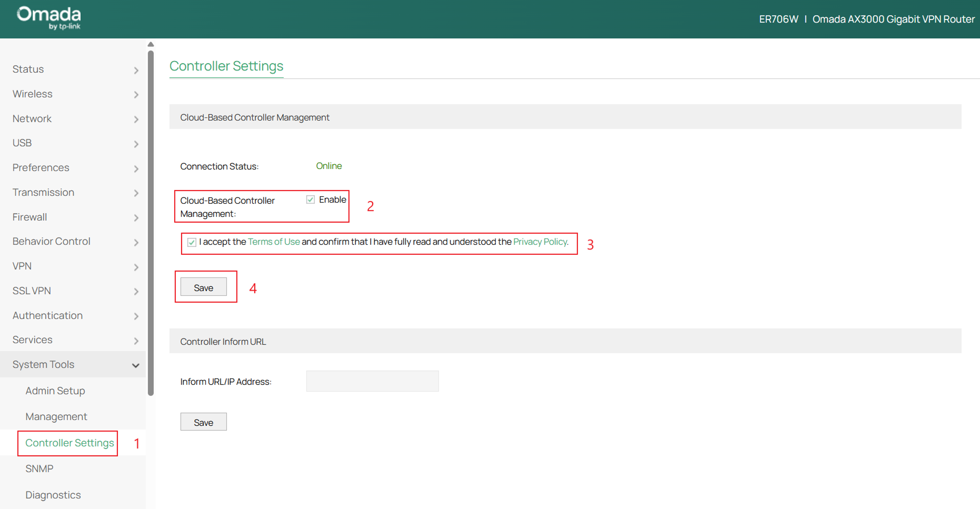Open the Terms of Use link
Image resolution: width=980 pixels, height=509 pixels.
(x=274, y=242)
